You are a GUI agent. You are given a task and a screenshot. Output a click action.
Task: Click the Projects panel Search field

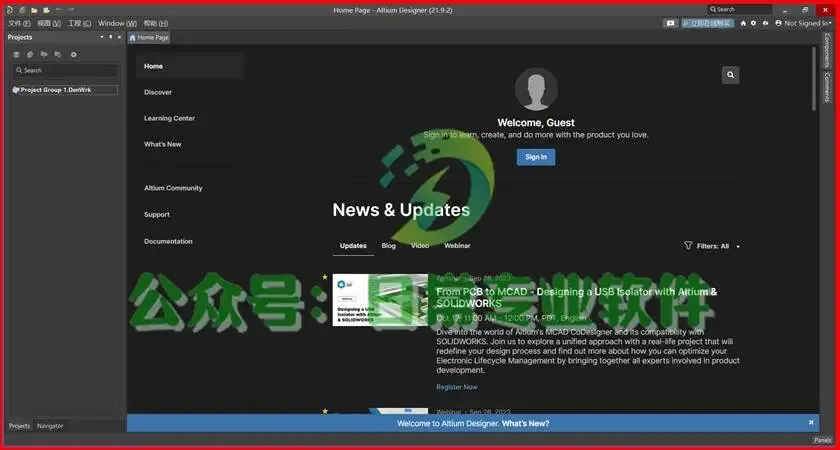point(65,70)
